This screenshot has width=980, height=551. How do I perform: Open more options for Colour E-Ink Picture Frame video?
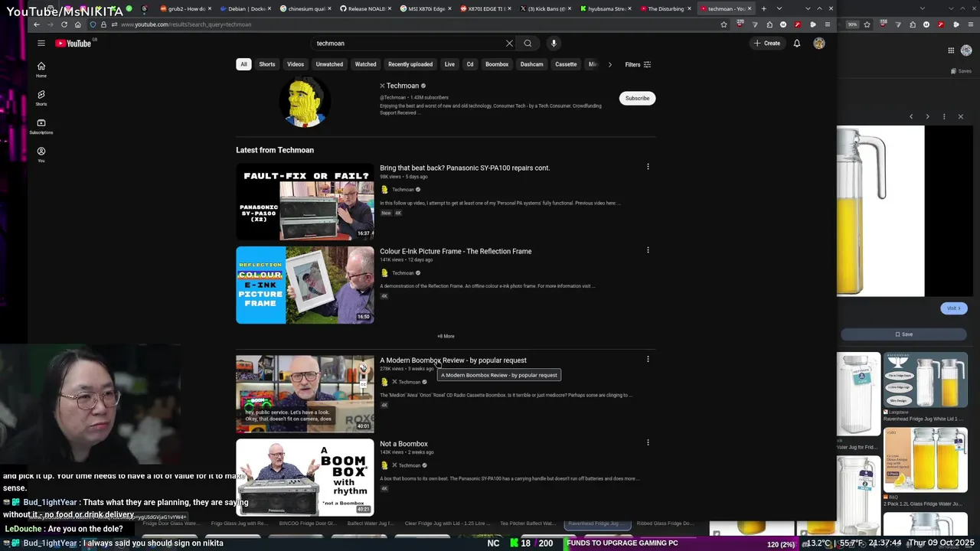pos(648,250)
